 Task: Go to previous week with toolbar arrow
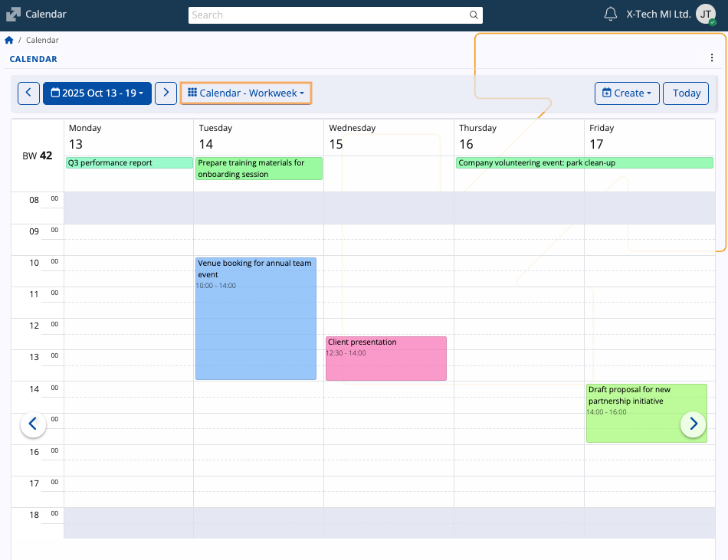28,93
